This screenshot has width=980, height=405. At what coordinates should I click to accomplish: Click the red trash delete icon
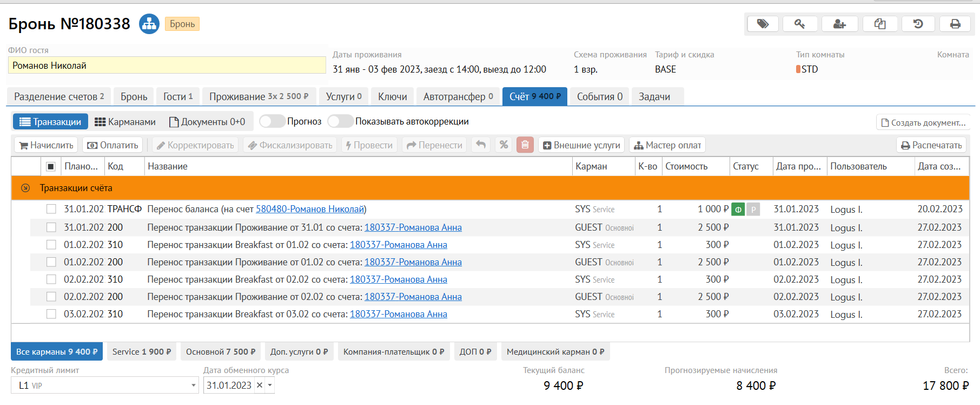tap(525, 145)
